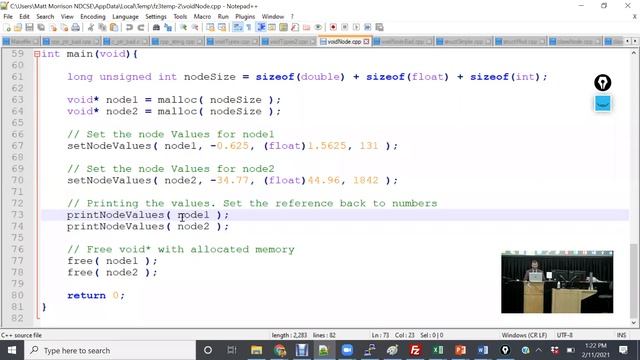
Task: Start recording a macro with the red dot icon
Action: pos(333,27)
